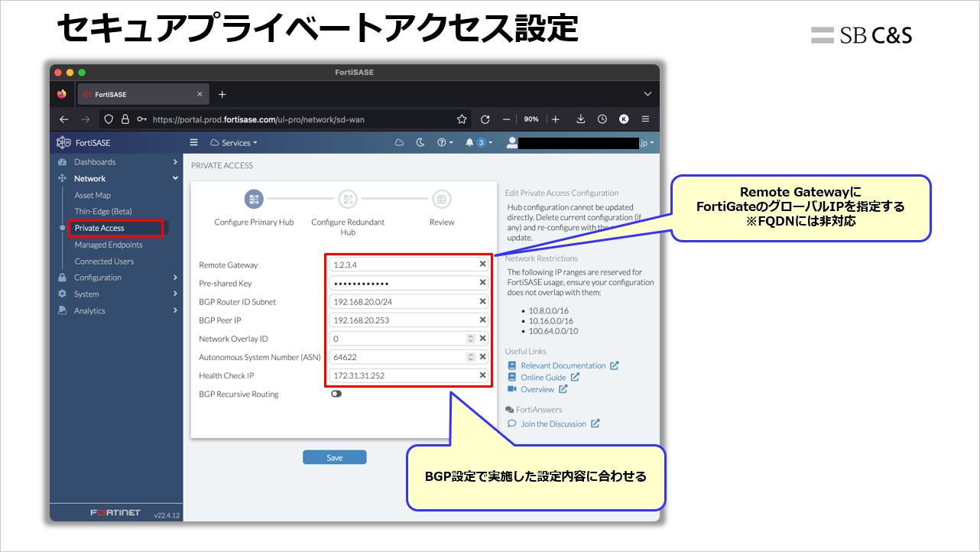This screenshot has height=552, width=980.
Task: Open the Services dropdown
Action: tap(234, 142)
